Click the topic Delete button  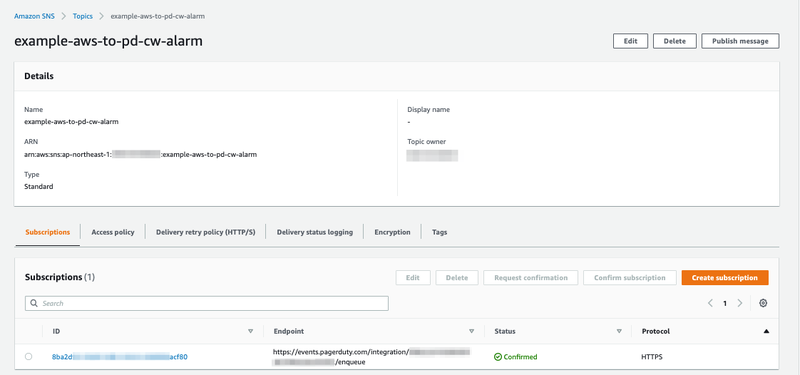(x=674, y=41)
